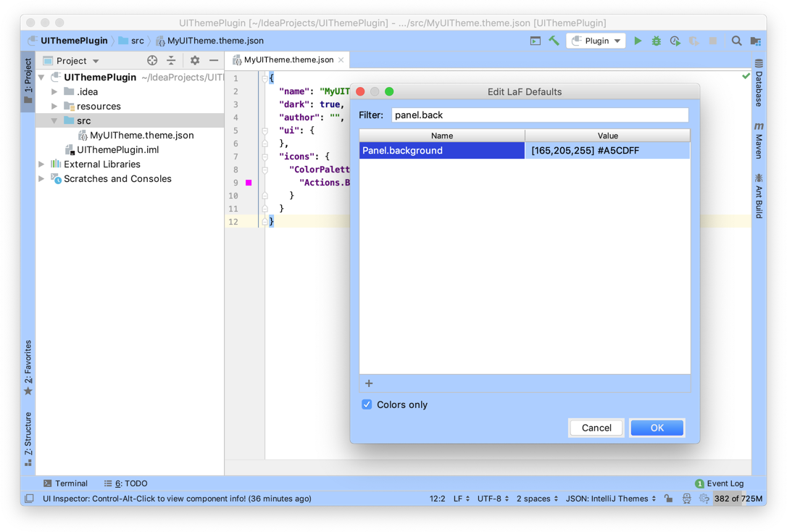Select the MyUITheme.theme.json editor tab

click(x=288, y=60)
